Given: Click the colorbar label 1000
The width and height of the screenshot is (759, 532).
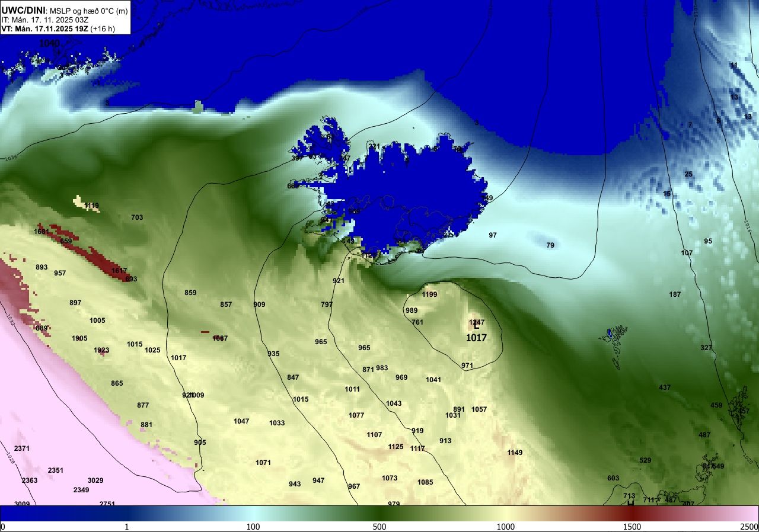Looking at the screenshot, I should tap(506, 527).
